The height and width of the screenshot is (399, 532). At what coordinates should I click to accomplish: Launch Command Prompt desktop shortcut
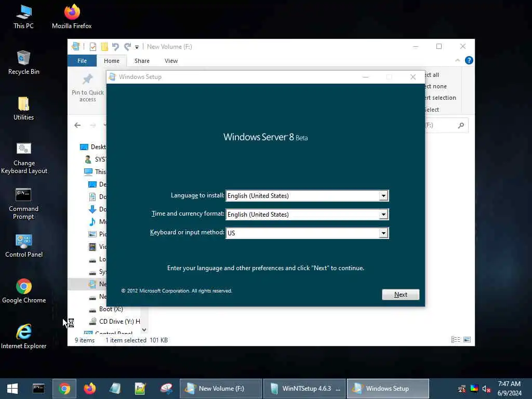click(23, 204)
